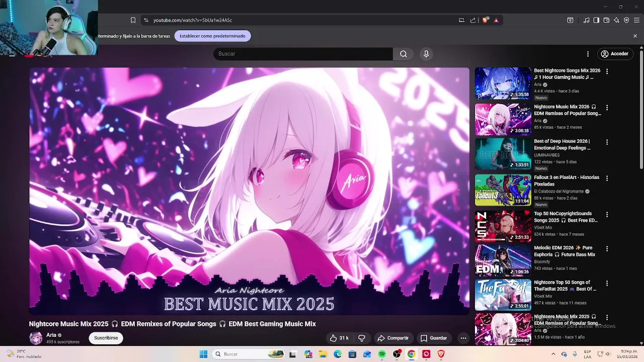Open OBS Studio from the taskbar
This screenshot has width=644, height=362.
click(x=397, y=354)
